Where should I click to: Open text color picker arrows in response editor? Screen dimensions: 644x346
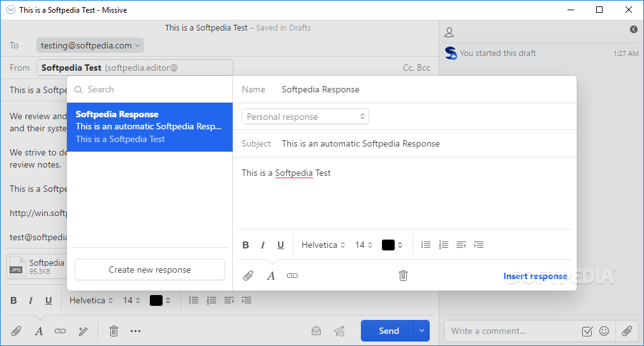point(400,245)
